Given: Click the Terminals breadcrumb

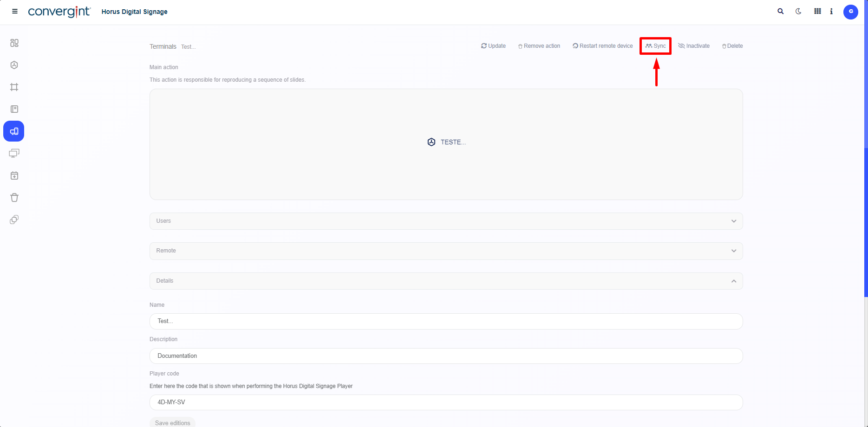Looking at the screenshot, I should pos(163,47).
